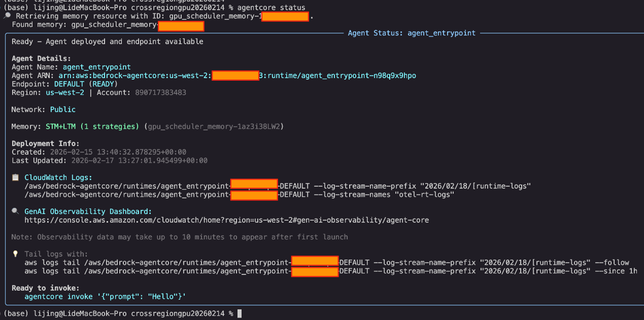644x320 pixels.
Task: Click the magnifier icon before Retrieving memory resource
Action: tap(7, 16)
